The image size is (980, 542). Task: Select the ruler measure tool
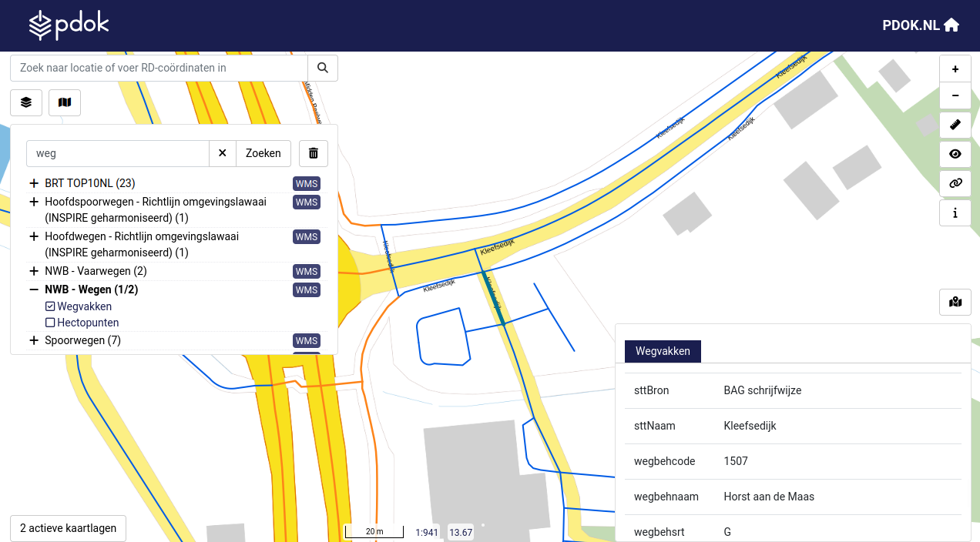click(x=955, y=125)
